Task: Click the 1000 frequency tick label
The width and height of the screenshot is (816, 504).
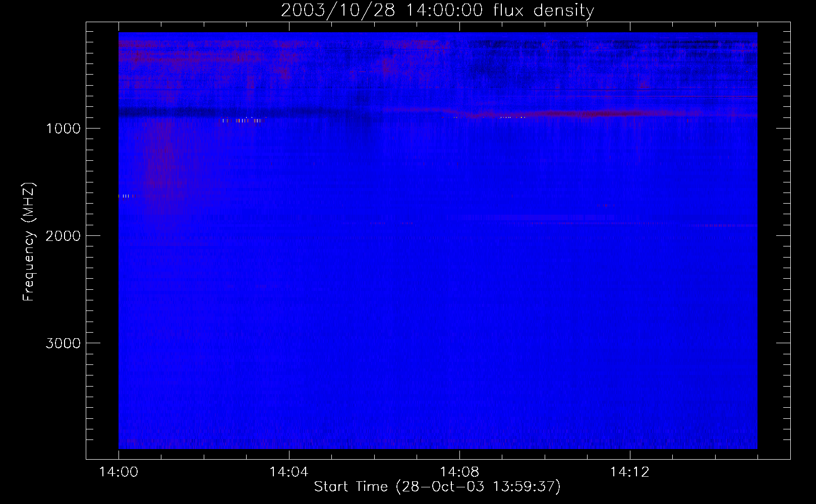Action: [x=63, y=129]
